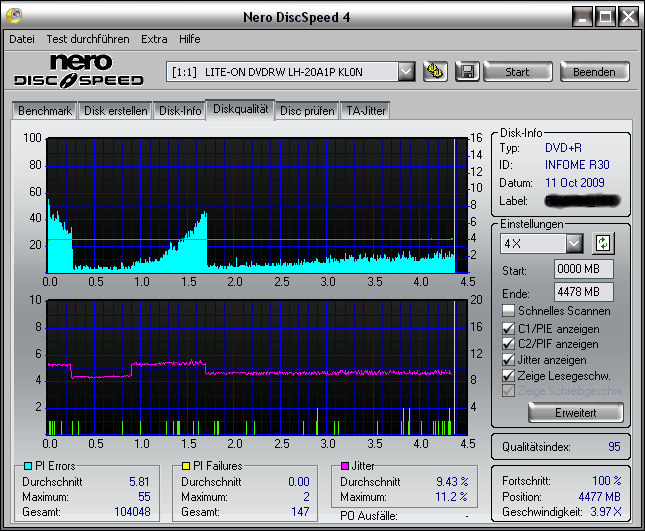Viewport: 645px width, 531px height.
Task: Uncheck C1/PIE anzeigen checkbox
Action: (508, 329)
